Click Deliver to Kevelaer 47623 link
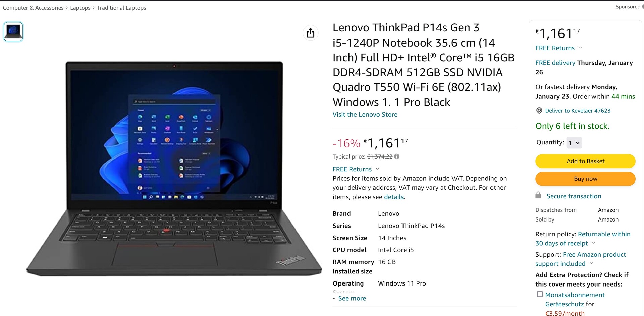 [578, 111]
